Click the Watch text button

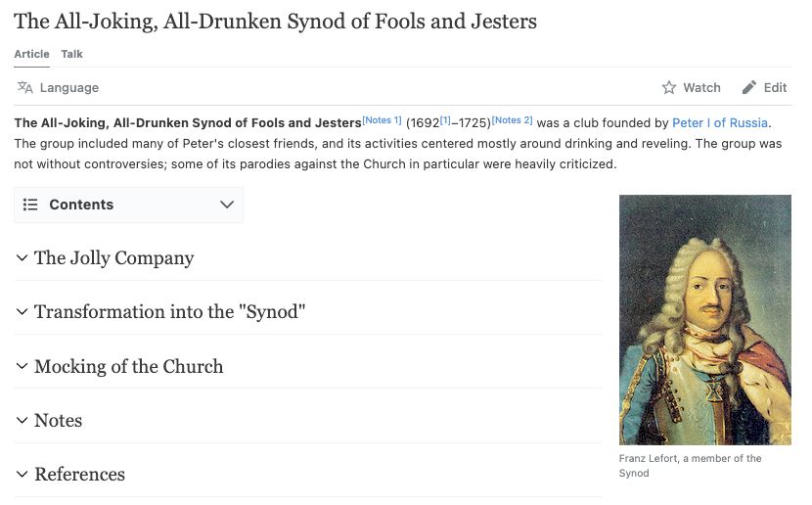click(x=701, y=87)
